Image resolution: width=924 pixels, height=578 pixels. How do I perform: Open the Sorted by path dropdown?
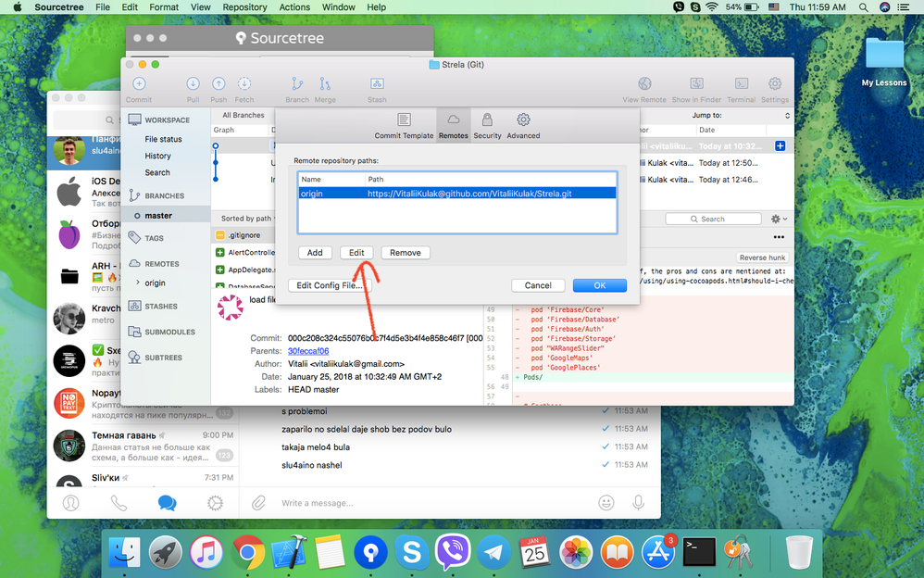[247, 219]
